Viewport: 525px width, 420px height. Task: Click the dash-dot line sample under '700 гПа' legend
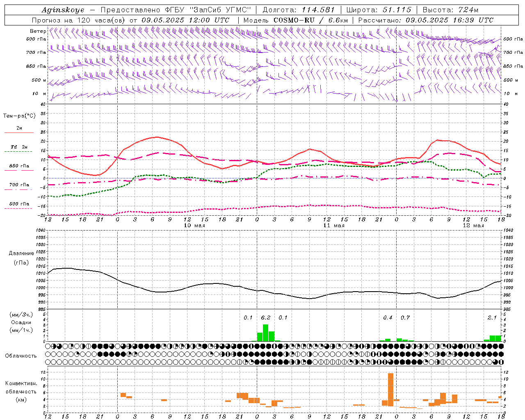pos(19,189)
